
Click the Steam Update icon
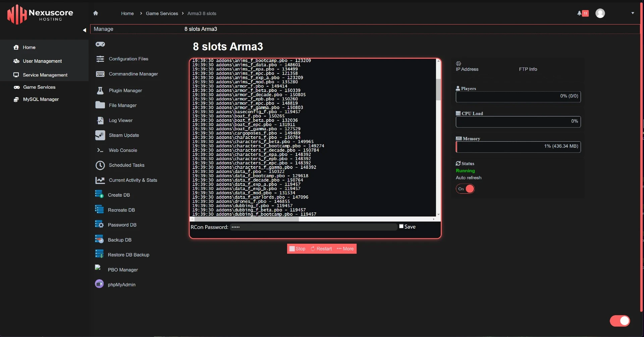(x=100, y=135)
